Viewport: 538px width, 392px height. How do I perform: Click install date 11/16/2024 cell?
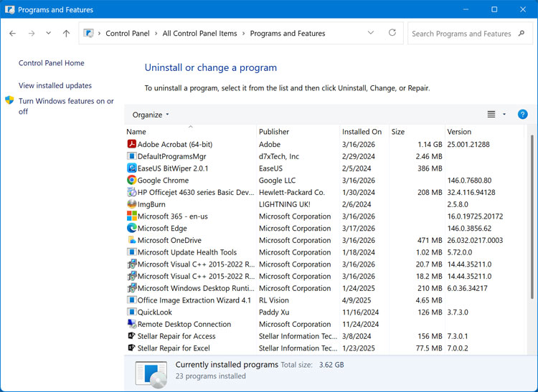[x=361, y=312]
